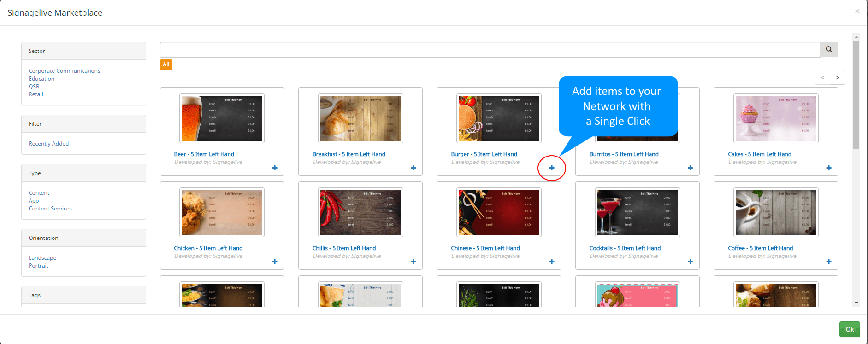Open Coffee - 5 Item Left Hand title link
Screen dimensions: 868x344
[761, 248]
